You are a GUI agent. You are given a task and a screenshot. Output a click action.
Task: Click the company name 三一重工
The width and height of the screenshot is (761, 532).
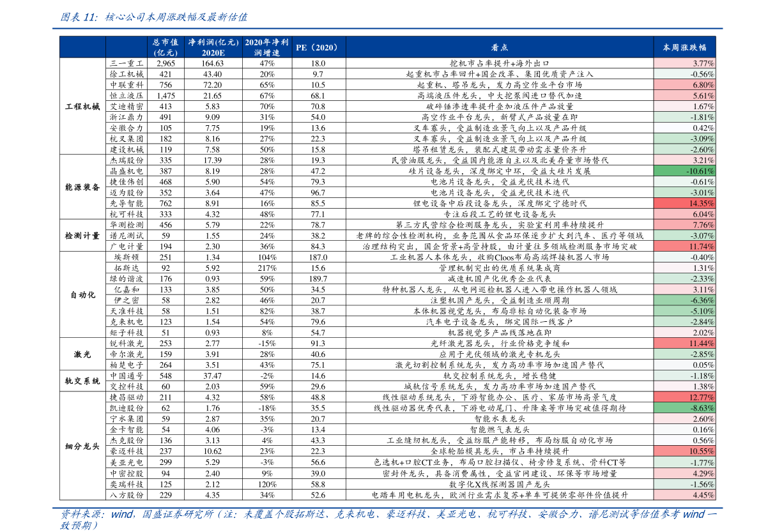(126, 63)
